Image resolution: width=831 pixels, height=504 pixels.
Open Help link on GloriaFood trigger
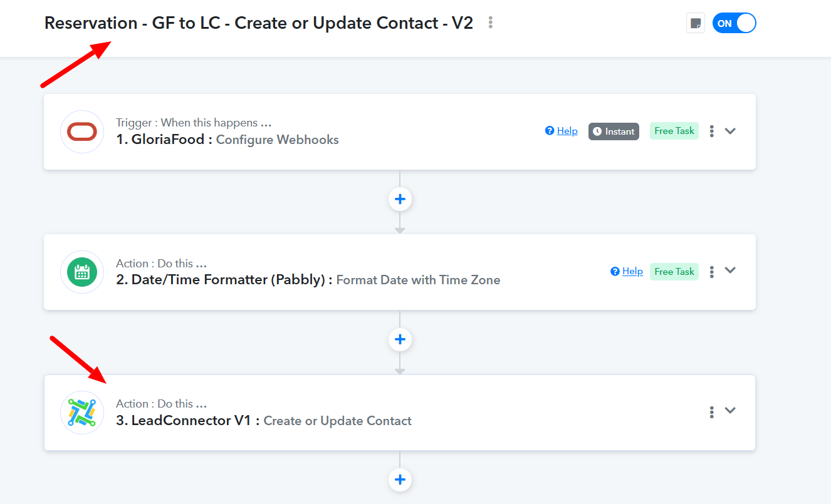[x=562, y=131]
